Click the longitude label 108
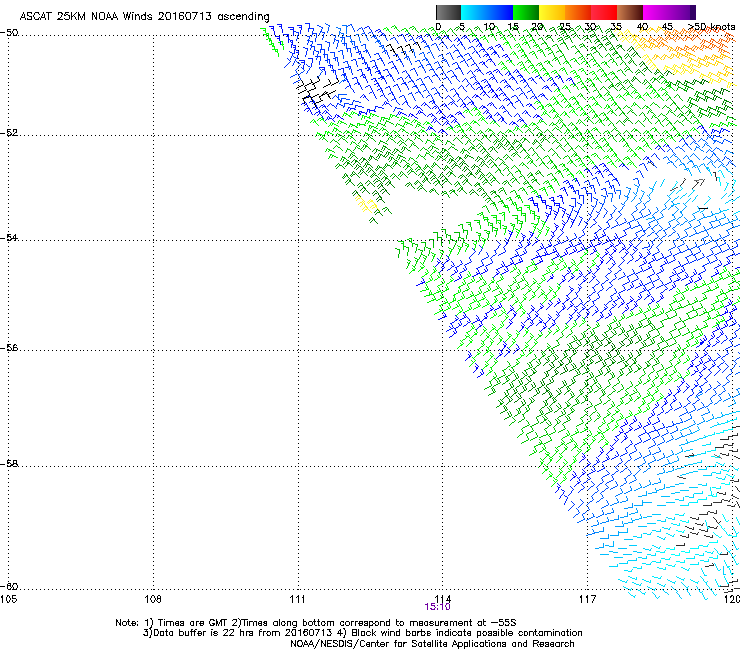 click(x=153, y=599)
